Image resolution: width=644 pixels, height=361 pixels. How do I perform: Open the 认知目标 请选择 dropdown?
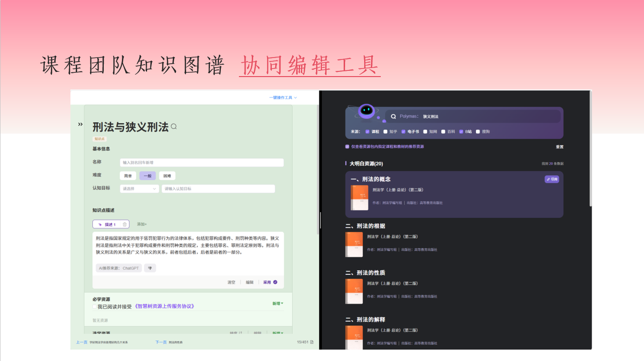(139, 189)
